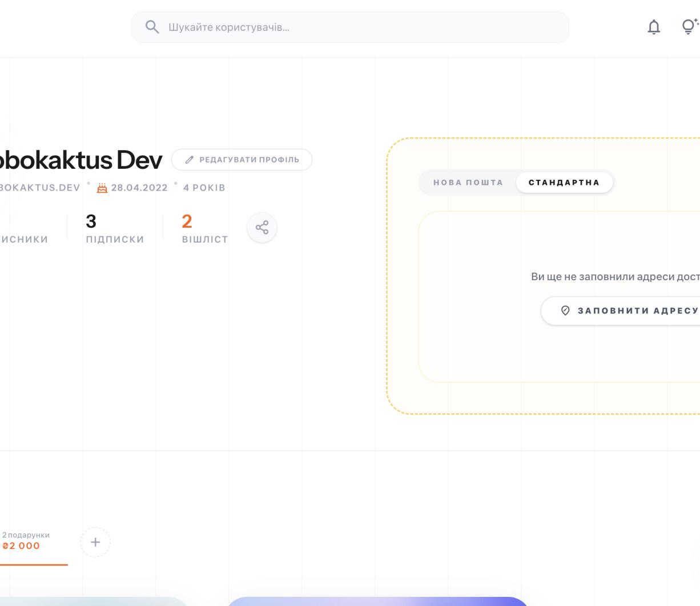
Task: Switch to Нова пошта tab
Action: tap(468, 183)
